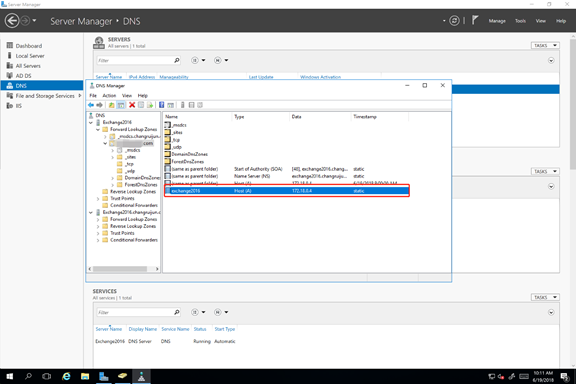Click the DNS Manager Back arrow
The image size is (576, 384).
coord(91,105)
